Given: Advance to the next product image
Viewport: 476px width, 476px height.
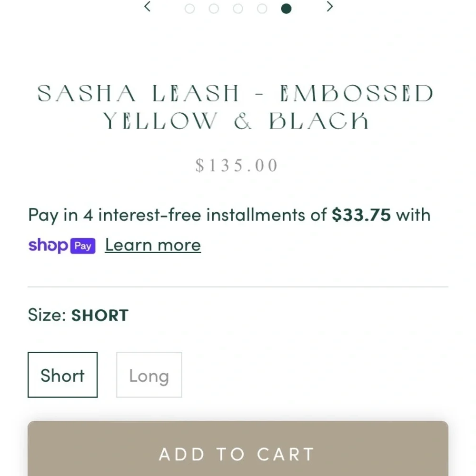Looking at the screenshot, I should 330,6.
